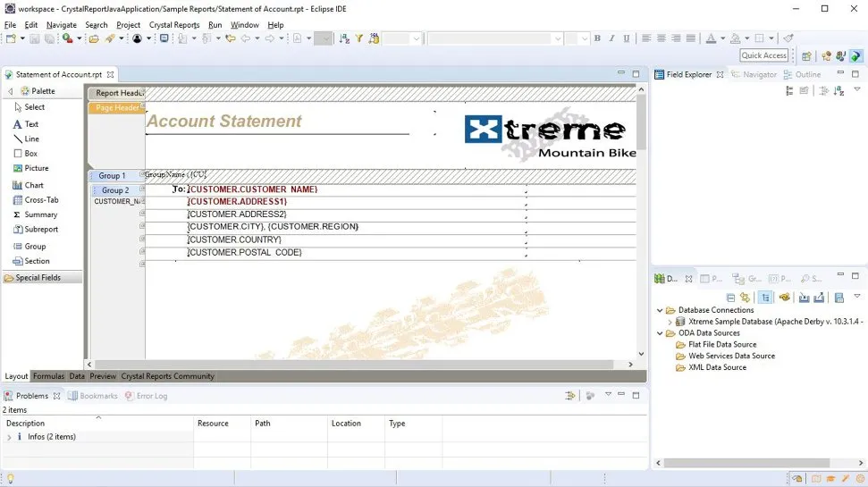Screen dimensions: 868x487
Task: Click the borders toolbar icon
Action: click(x=760, y=38)
